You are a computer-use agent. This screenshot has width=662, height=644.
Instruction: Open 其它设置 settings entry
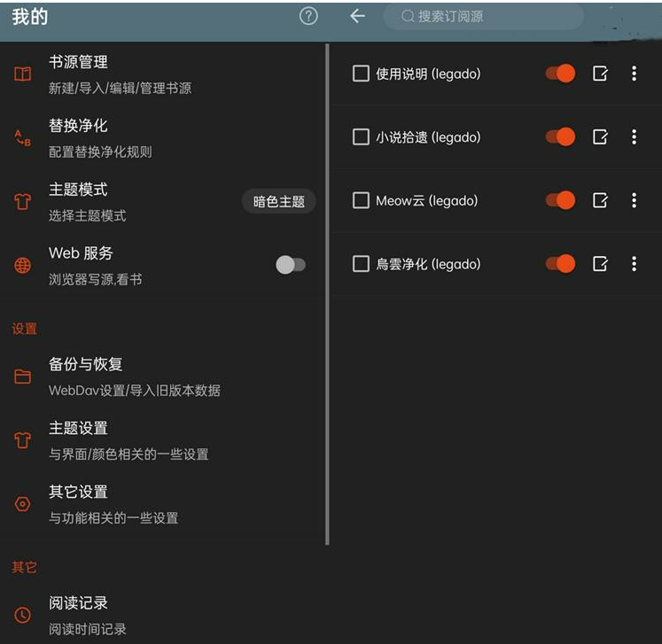coord(162,504)
